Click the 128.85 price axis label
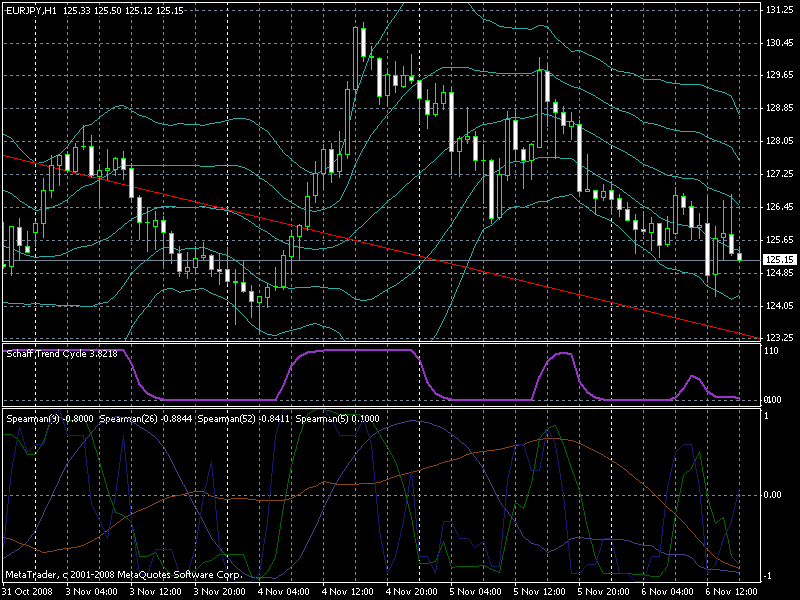Image resolution: width=800 pixels, height=600 pixels. (x=780, y=108)
